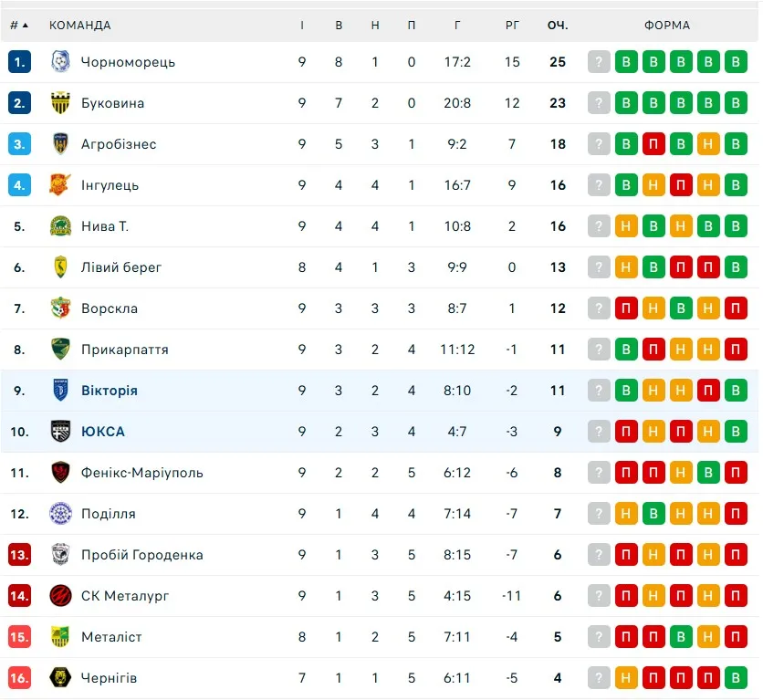The image size is (763, 700).
Task: Open the Вікторія team page link
Action: [109, 391]
